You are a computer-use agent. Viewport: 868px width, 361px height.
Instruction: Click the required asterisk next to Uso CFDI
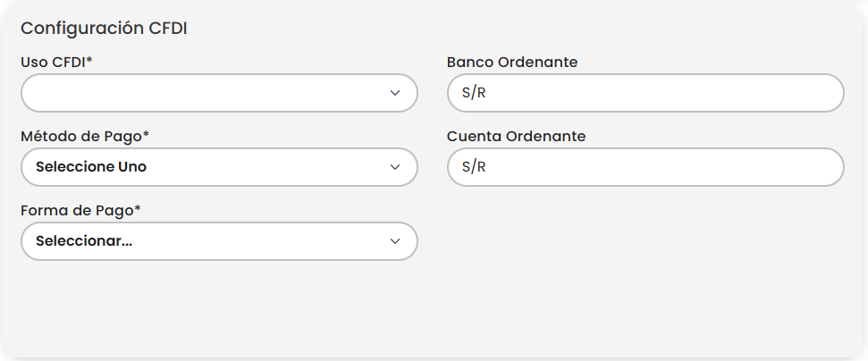point(89,61)
